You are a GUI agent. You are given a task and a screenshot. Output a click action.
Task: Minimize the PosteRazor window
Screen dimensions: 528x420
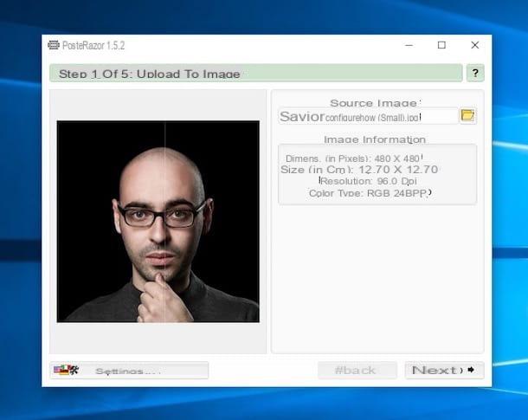tap(409, 45)
